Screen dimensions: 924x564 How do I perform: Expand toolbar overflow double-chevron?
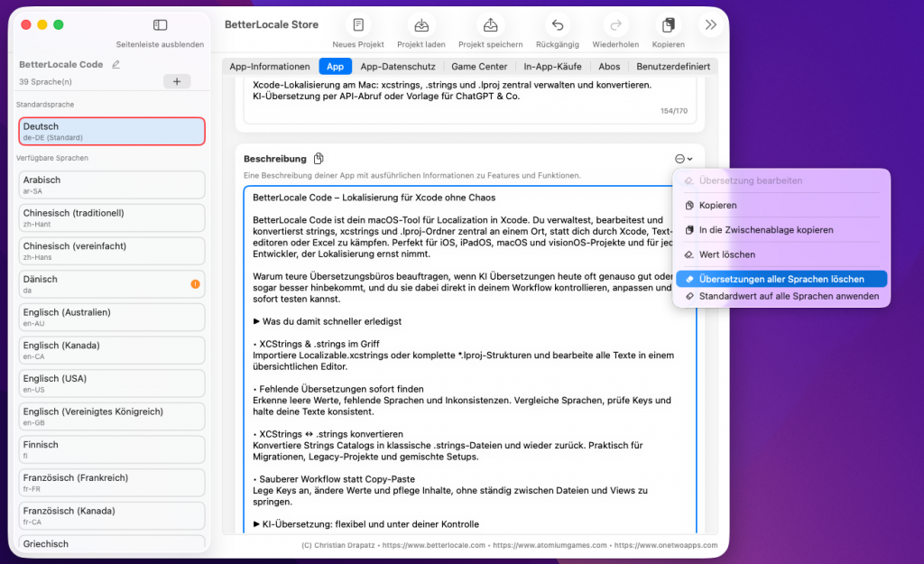click(711, 25)
